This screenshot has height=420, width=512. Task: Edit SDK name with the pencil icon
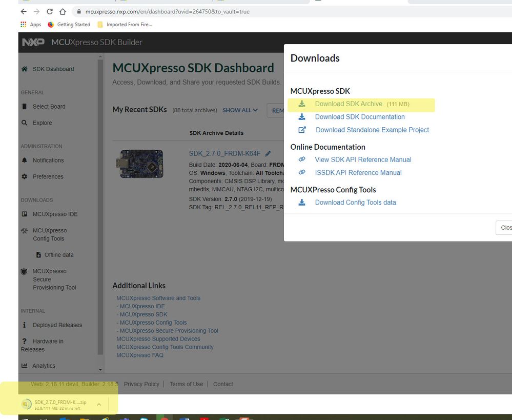(268, 154)
